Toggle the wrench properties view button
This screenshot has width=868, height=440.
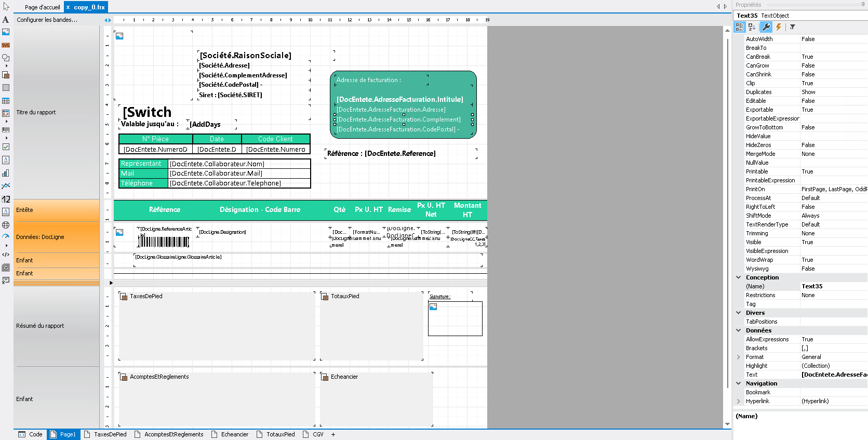tap(766, 27)
